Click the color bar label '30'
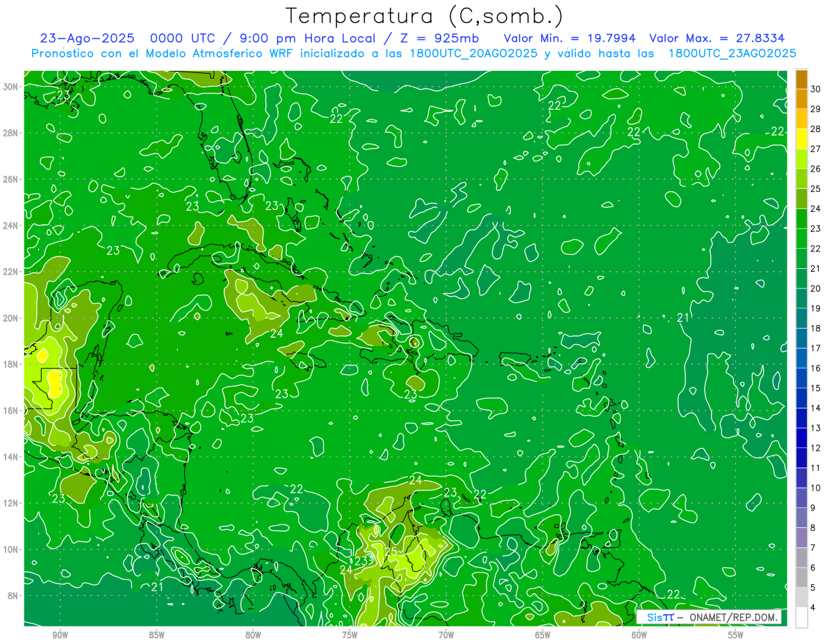This screenshot has width=834, height=644. coord(815,89)
